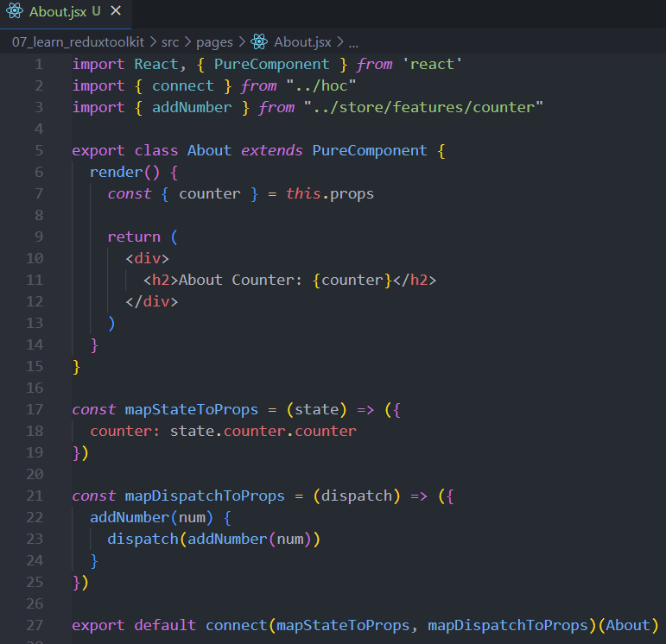The width and height of the screenshot is (666, 644).
Task: Click {counter} expression inside the h2
Action: tap(352, 280)
